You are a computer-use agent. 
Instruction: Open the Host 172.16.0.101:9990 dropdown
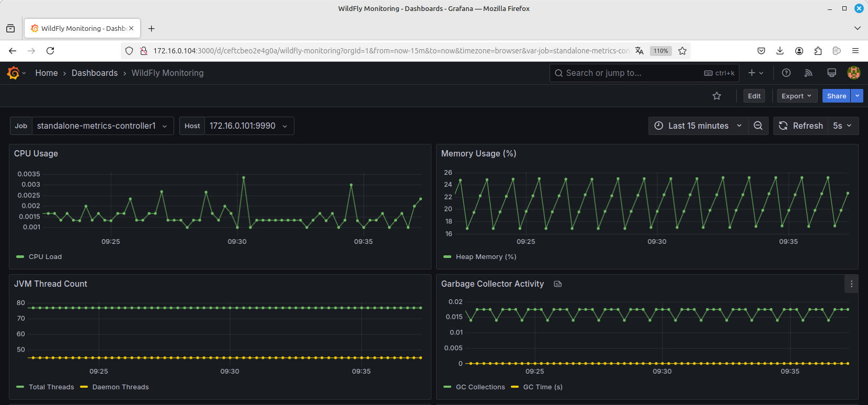249,126
